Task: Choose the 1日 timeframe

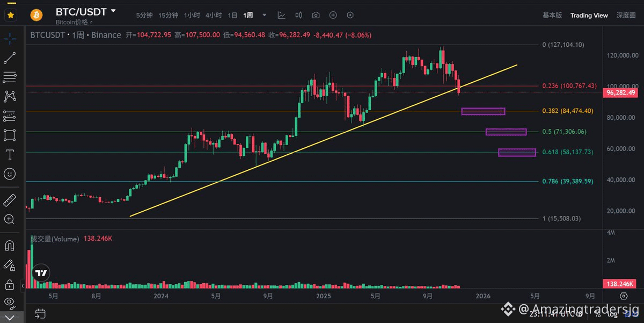Action: pyautogui.click(x=232, y=15)
